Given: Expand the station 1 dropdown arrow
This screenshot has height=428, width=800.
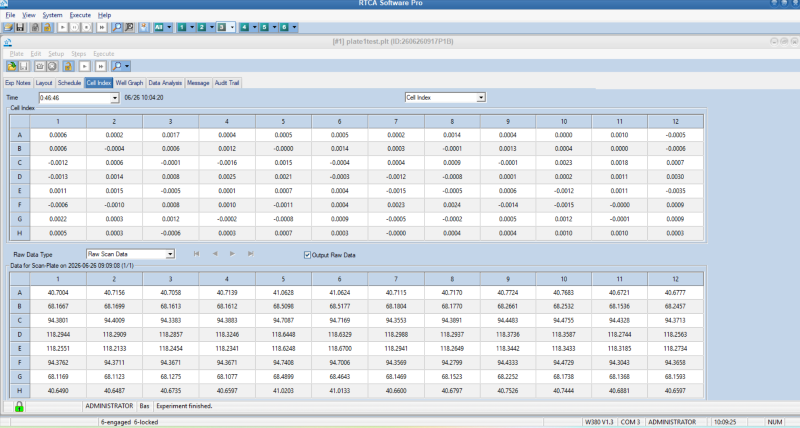Looking at the screenshot, I should click(x=192, y=28).
